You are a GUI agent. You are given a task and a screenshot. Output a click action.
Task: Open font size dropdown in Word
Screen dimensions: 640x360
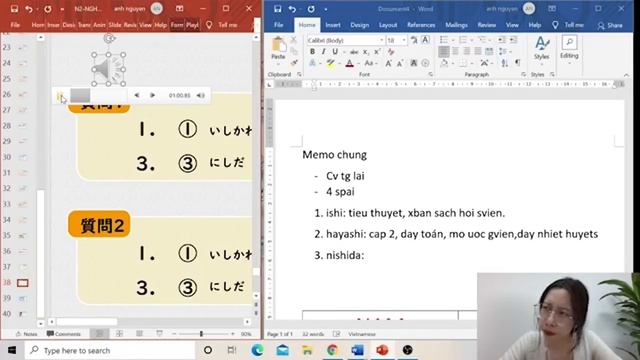click(x=404, y=40)
